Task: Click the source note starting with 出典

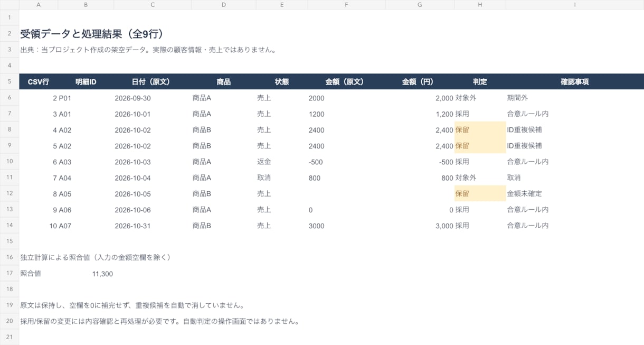Action: click(148, 50)
